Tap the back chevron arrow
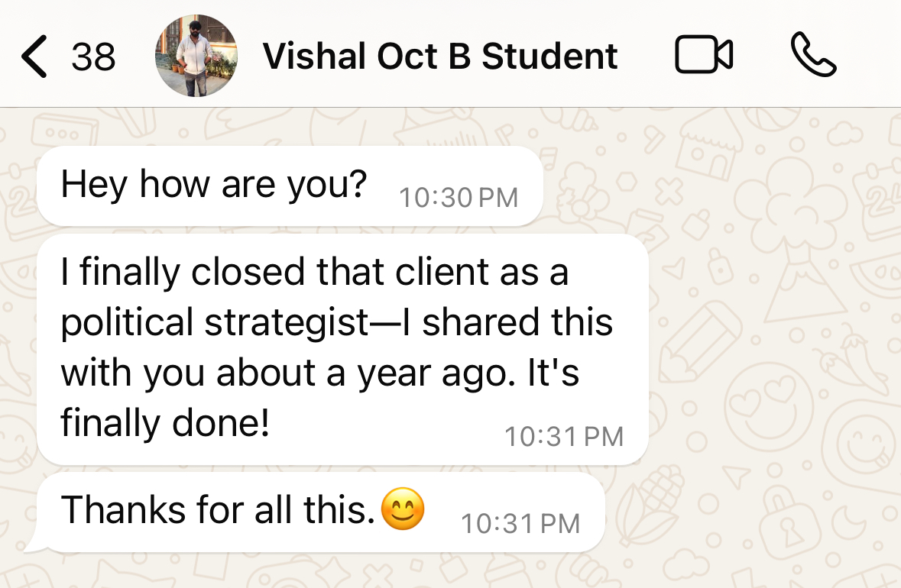The width and height of the screenshot is (901, 588). (34, 57)
